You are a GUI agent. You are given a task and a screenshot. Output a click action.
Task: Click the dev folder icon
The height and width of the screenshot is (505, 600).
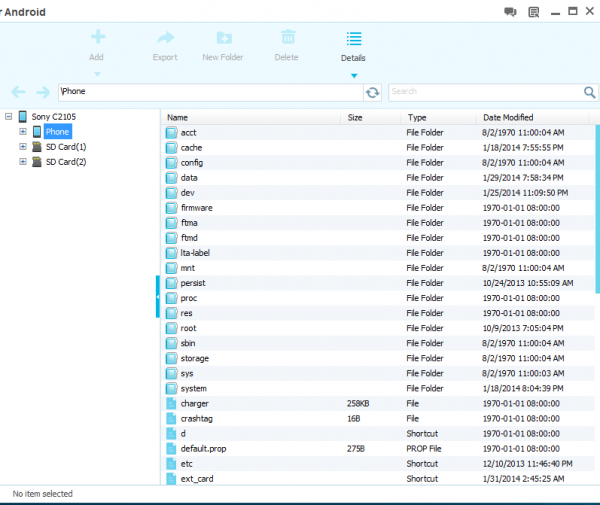click(x=171, y=193)
